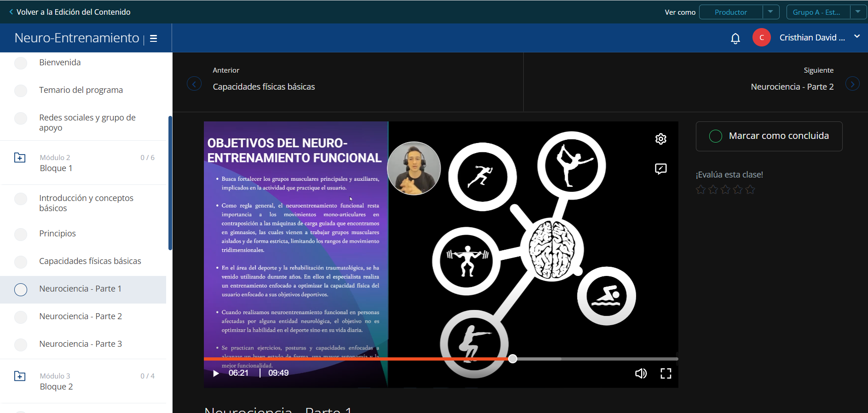The height and width of the screenshot is (413, 868).
Task: Go to next lesson arrow
Action: (x=852, y=84)
